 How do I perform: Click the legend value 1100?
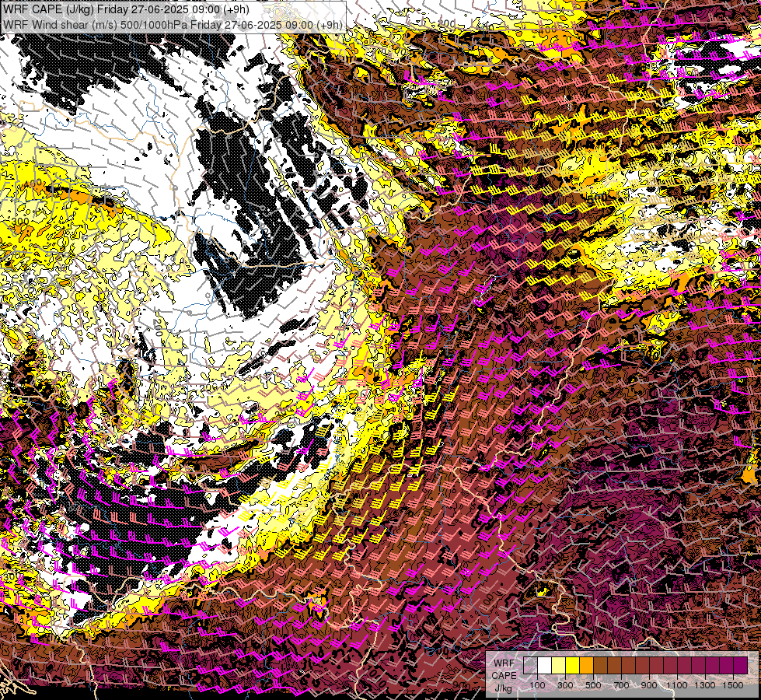click(676, 685)
